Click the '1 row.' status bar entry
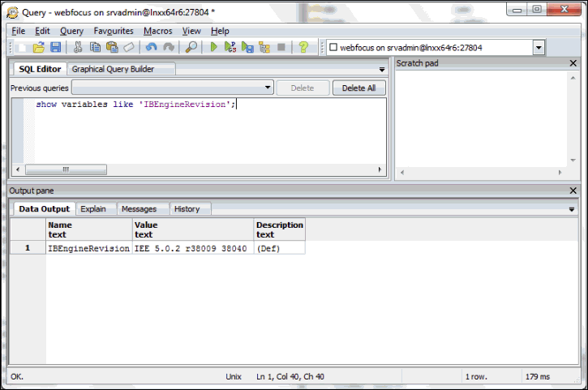Image resolution: width=588 pixels, height=390 pixels. tap(476, 376)
